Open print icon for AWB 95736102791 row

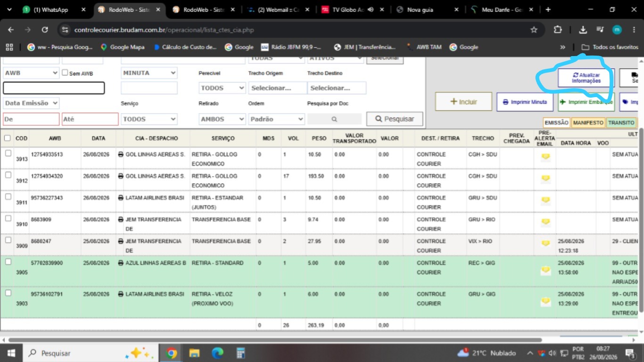121,294
